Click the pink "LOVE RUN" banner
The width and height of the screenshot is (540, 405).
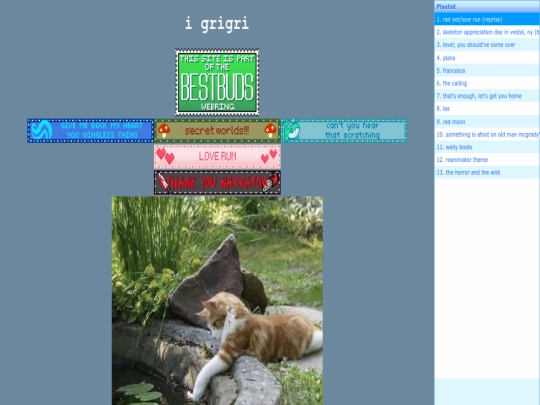click(x=217, y=157)
